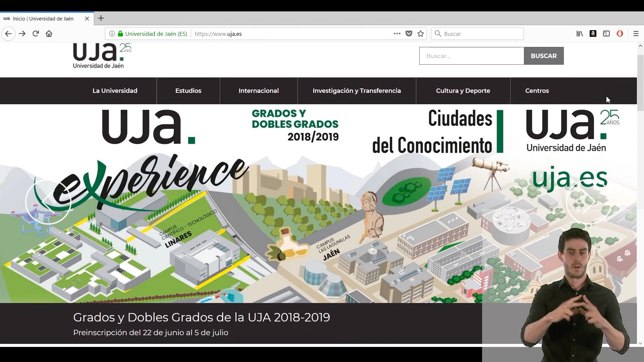Image resolution: width=644 pixels, height=362 pixels.
Task: Open the page actions three-dots menu
Action: pyautogui.click(x=397, y=34)
